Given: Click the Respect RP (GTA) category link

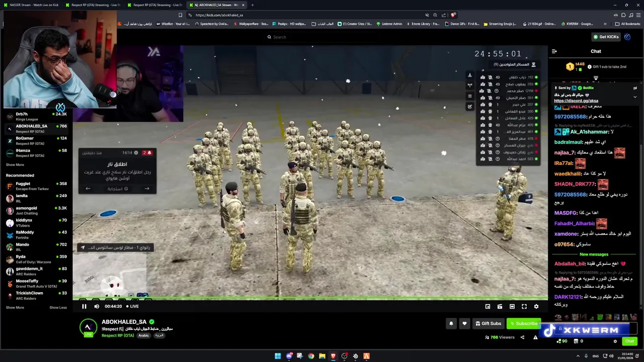Looking at the screenshot, I should point(118,335).
